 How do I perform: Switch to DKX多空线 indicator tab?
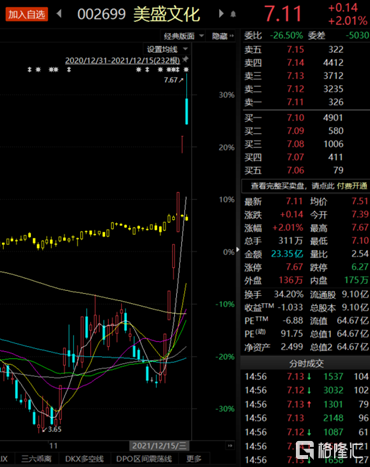point(84,459)
